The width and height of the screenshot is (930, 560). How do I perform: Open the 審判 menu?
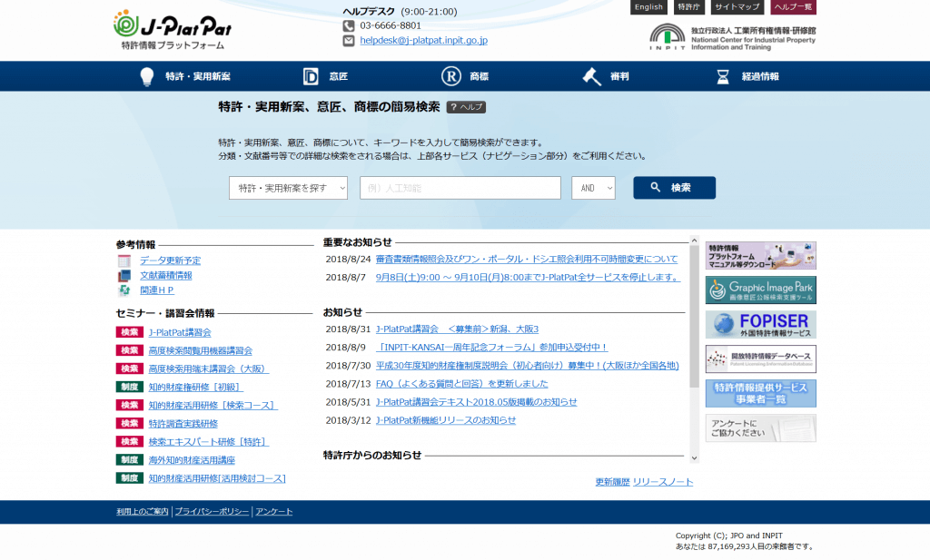pos(606,76)
